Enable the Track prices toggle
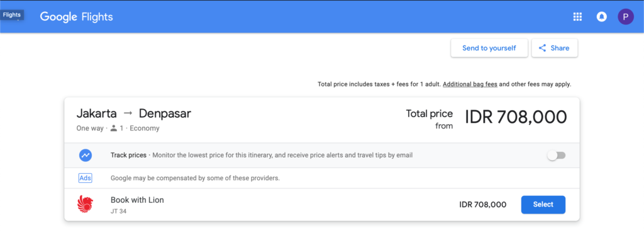This screenshot has width=644, height=235. pos(557,156)
